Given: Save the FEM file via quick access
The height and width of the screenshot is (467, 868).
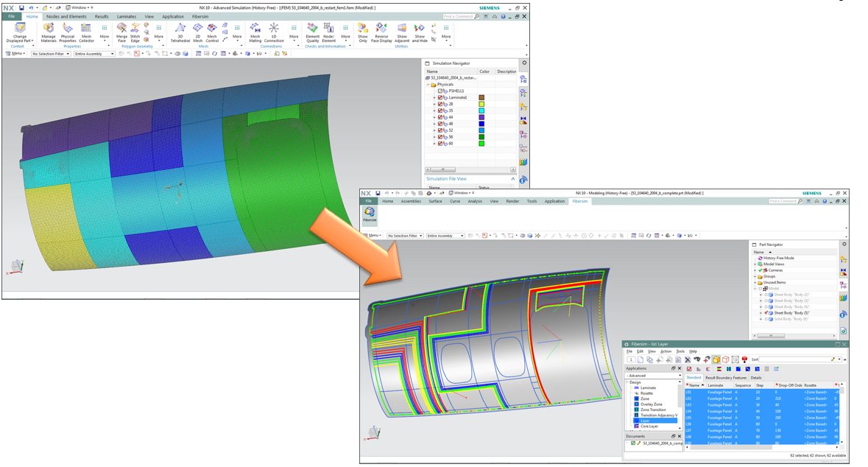Looking at the screenshot, I should (x=21, y=8).
